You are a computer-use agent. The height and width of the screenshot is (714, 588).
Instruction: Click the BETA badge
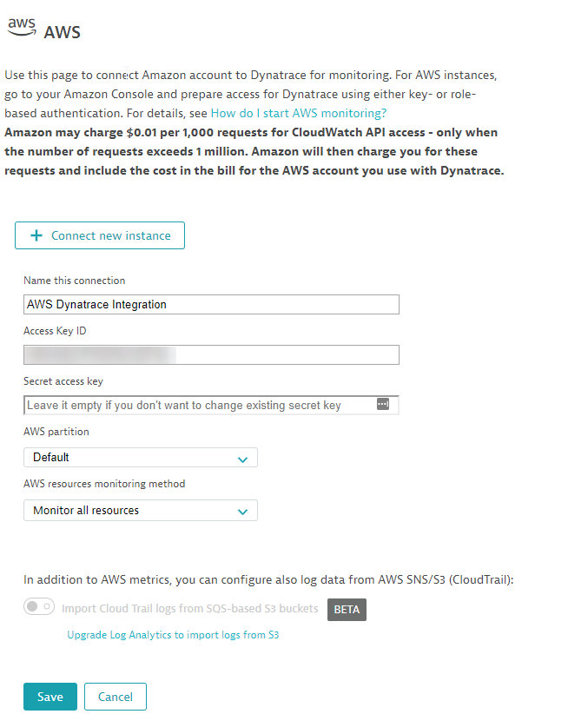[x=347, y=610]
